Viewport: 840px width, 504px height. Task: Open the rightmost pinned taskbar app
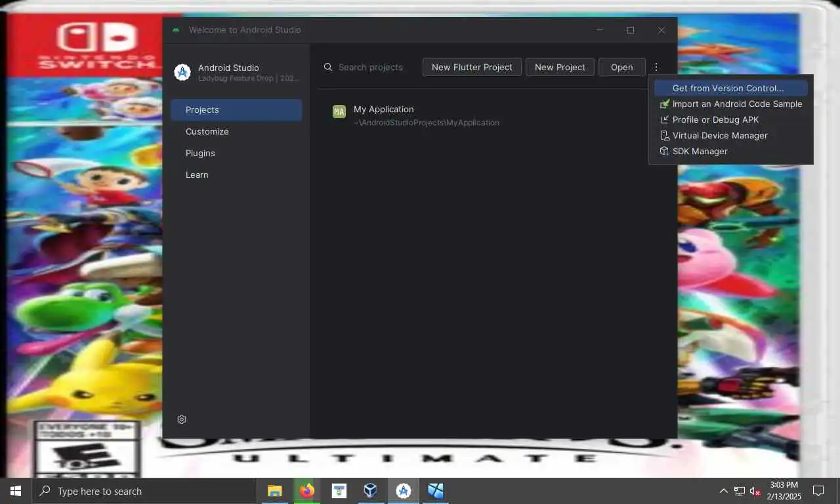tap(435, 491)
